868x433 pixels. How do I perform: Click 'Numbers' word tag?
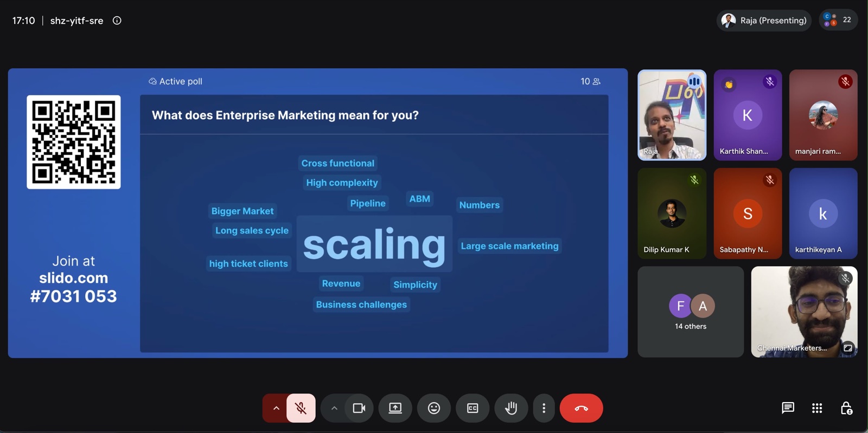point(480,205)
